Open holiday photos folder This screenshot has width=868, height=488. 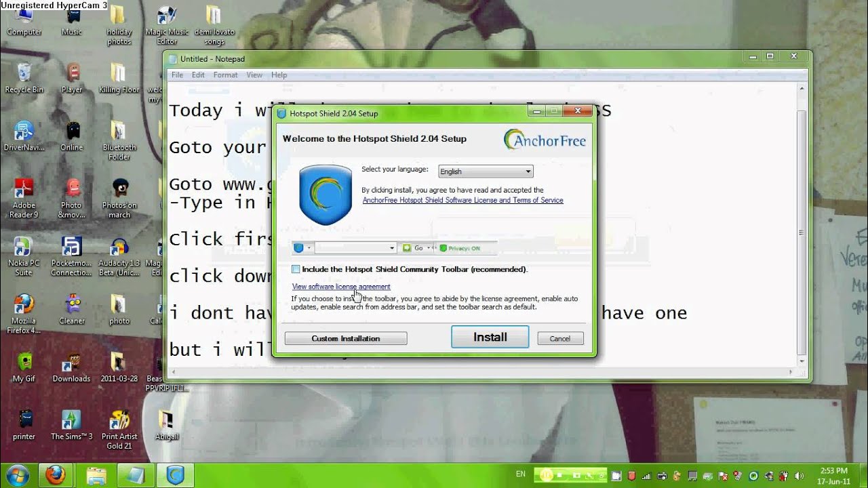point(119,25)
